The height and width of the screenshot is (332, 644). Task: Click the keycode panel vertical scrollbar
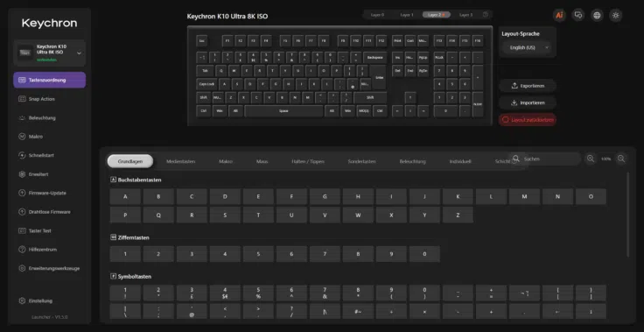tap(628, 214)
